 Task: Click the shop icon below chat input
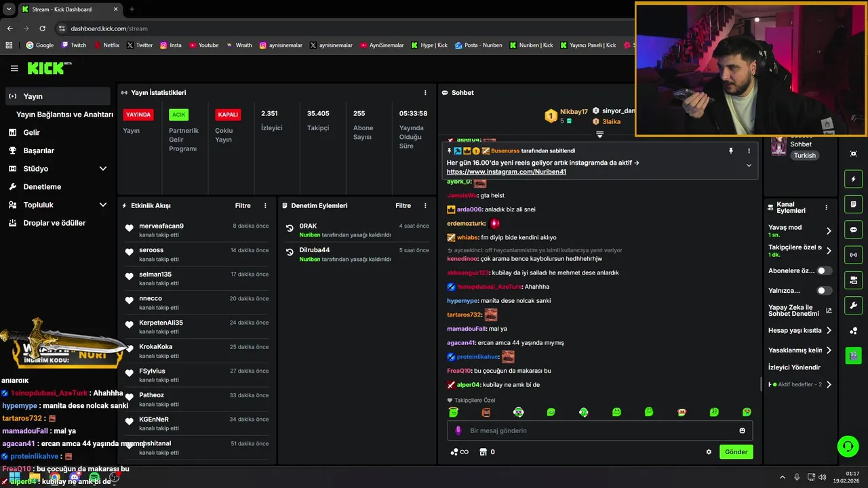click(483, 452)
